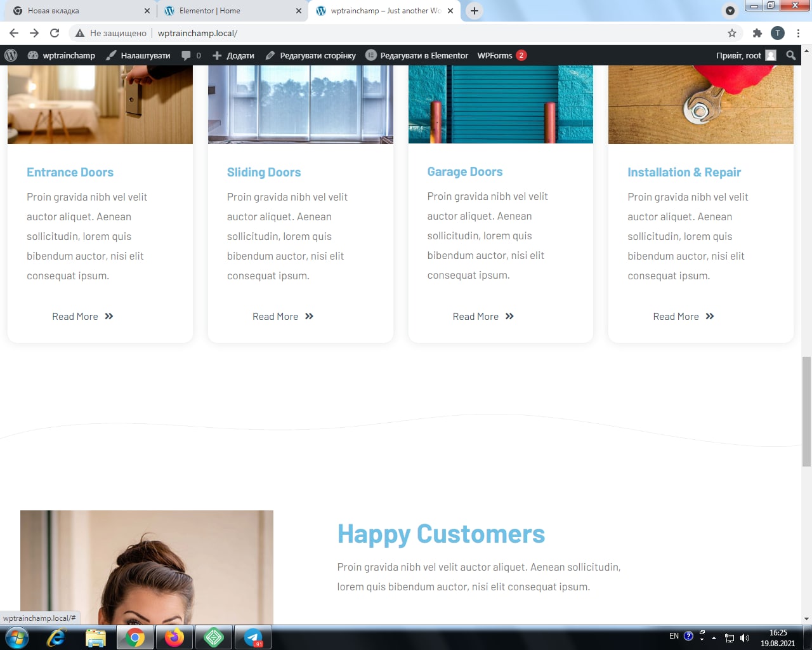The width and height of the screenshot is (812, 650).
Task: Open the tab search dropdown arrow
Action: [730, 11]
